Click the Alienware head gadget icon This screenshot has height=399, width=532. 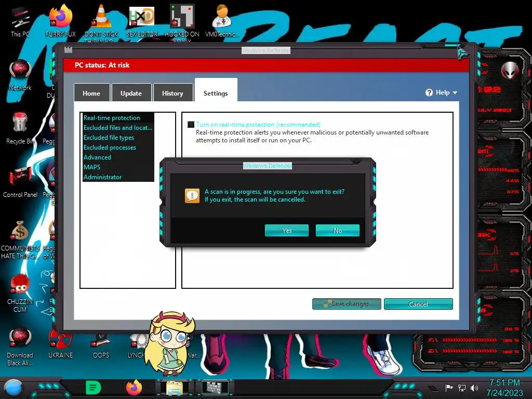510,70
